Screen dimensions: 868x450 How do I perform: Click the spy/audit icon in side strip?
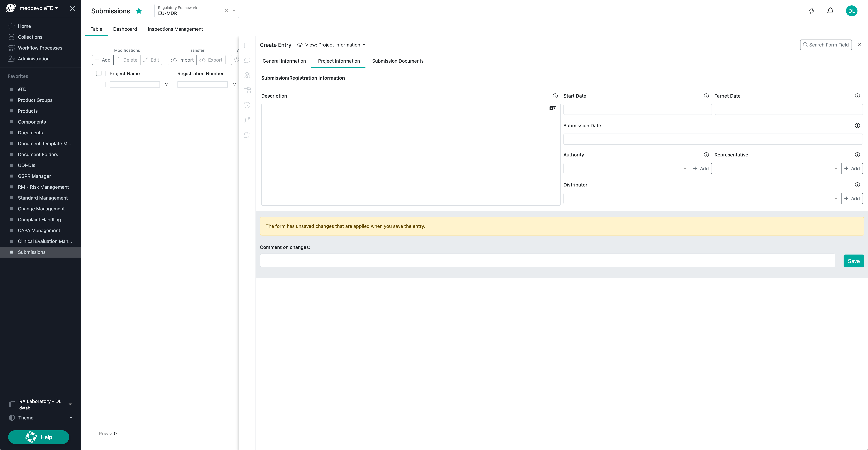coord(247,75)
